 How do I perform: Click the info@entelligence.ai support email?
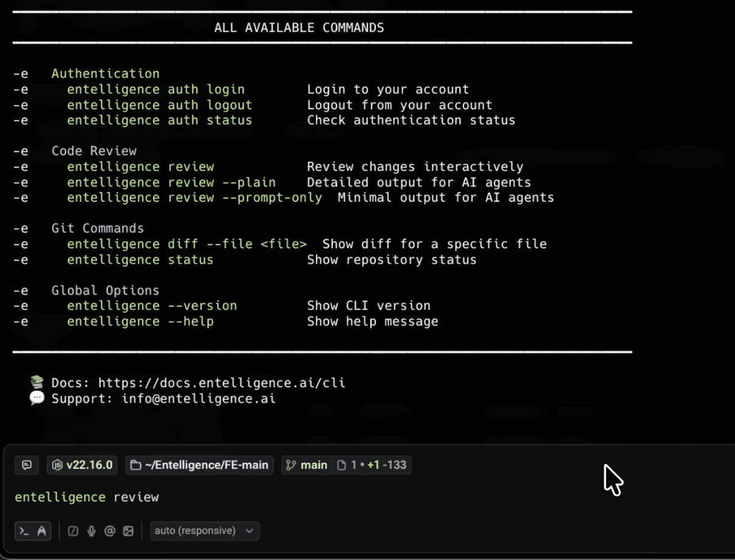199,399
